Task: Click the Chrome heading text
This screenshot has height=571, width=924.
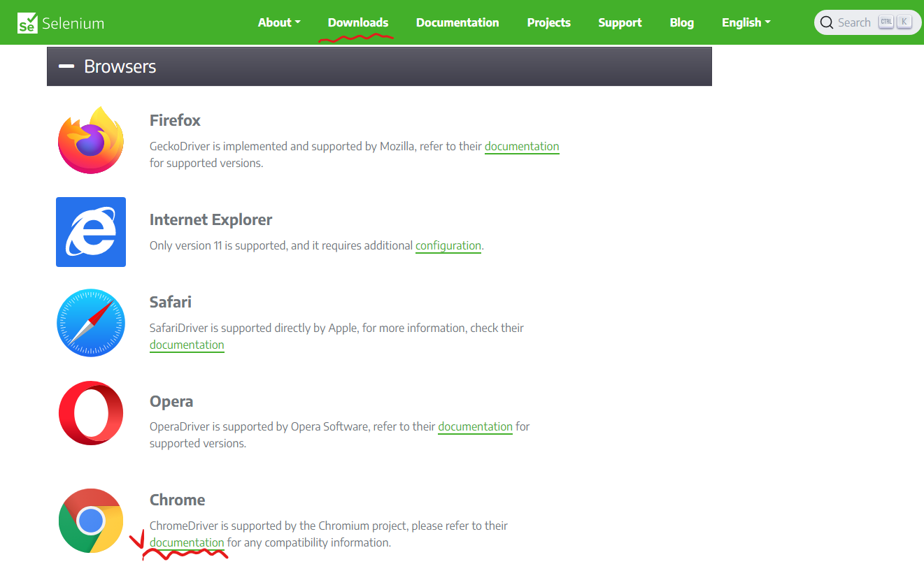Action: click(x=178, y=500)
